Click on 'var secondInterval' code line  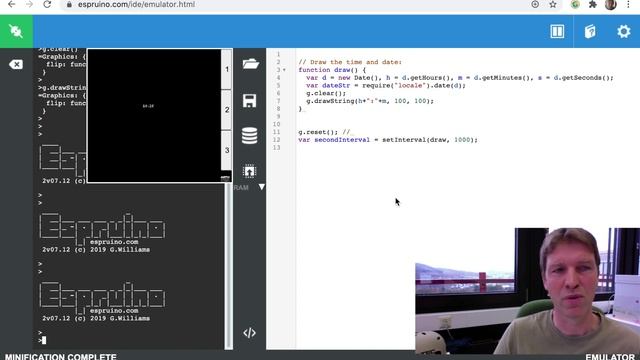387,140
